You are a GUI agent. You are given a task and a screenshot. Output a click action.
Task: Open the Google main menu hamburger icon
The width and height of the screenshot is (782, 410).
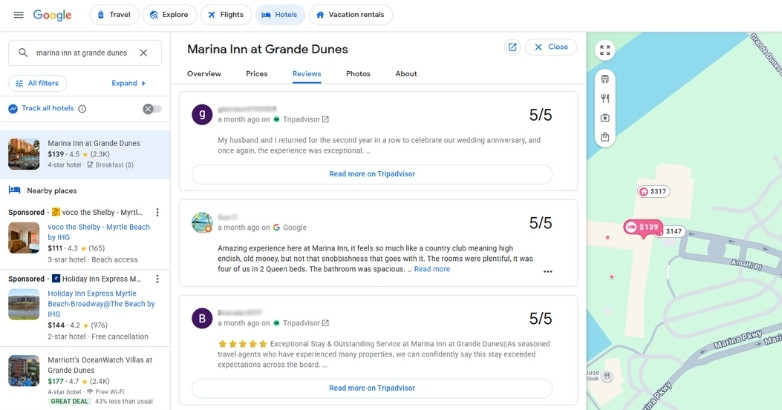(18, 15)
